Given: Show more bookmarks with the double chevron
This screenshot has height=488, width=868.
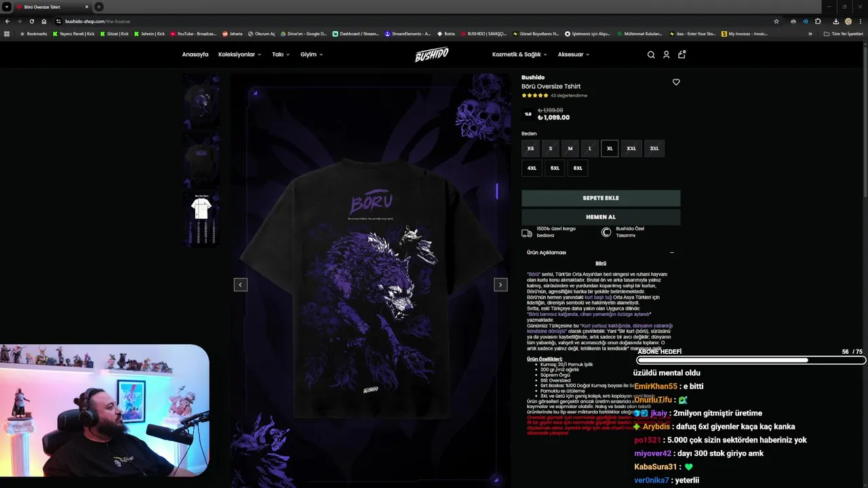Looking at the screenshot, I should click(x=810, y=34).
